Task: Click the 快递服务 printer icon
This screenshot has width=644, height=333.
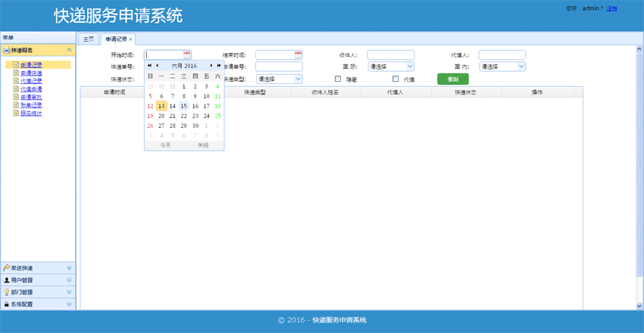Action: tap(7, 50)
